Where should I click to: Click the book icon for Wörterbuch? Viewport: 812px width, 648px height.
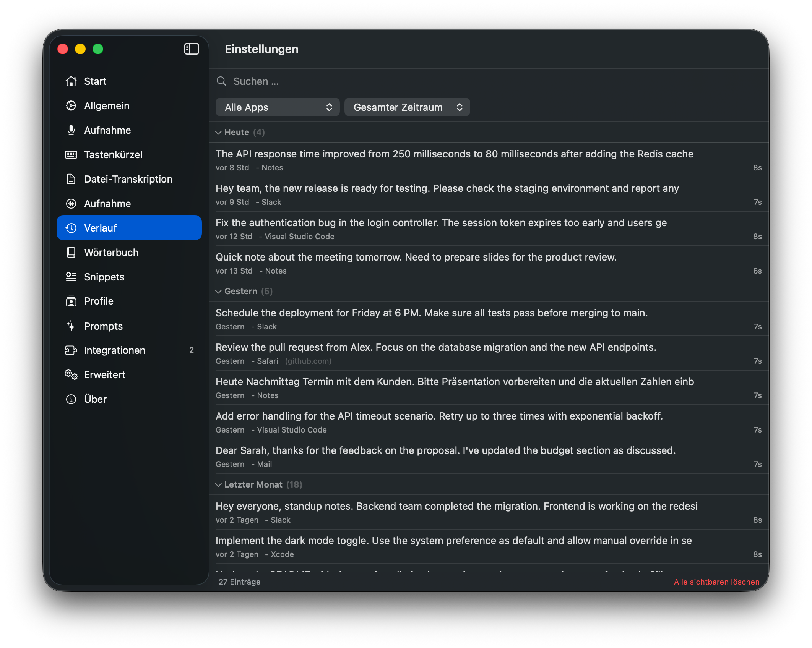point(71,253)
